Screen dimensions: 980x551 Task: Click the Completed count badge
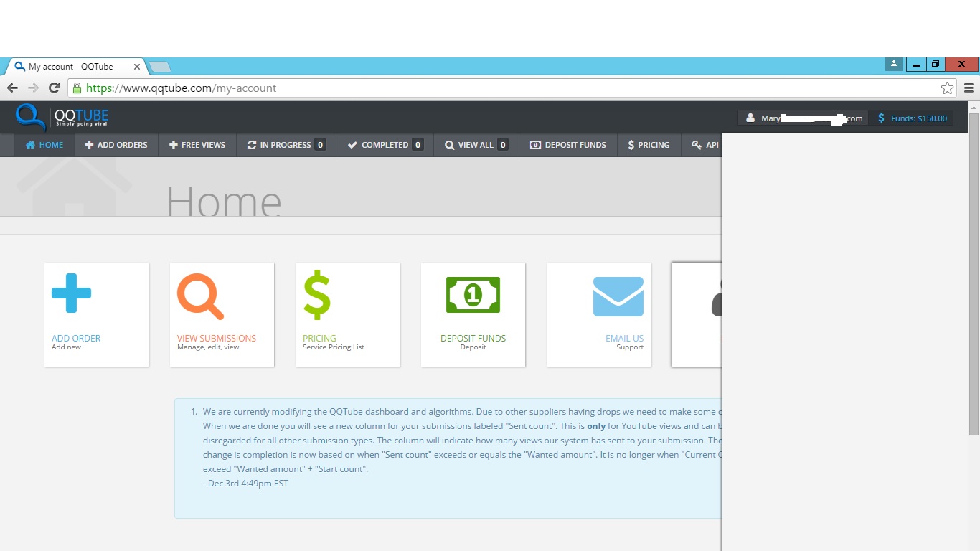418,145
